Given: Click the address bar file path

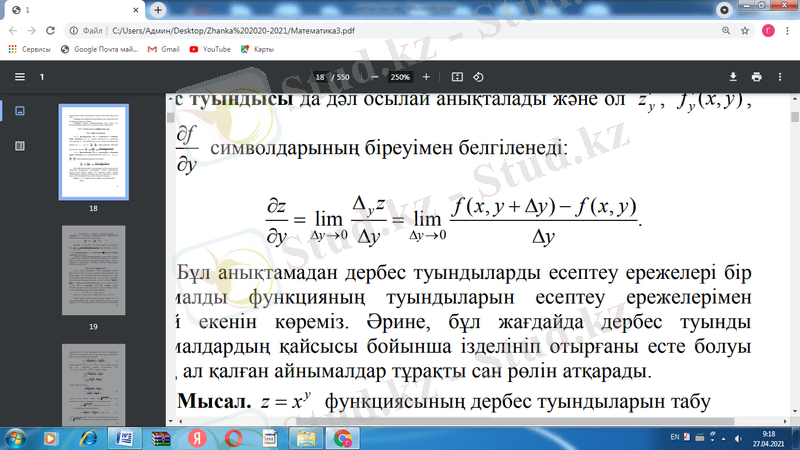Looking at the screenshot, I should click(x=233, y=31).
